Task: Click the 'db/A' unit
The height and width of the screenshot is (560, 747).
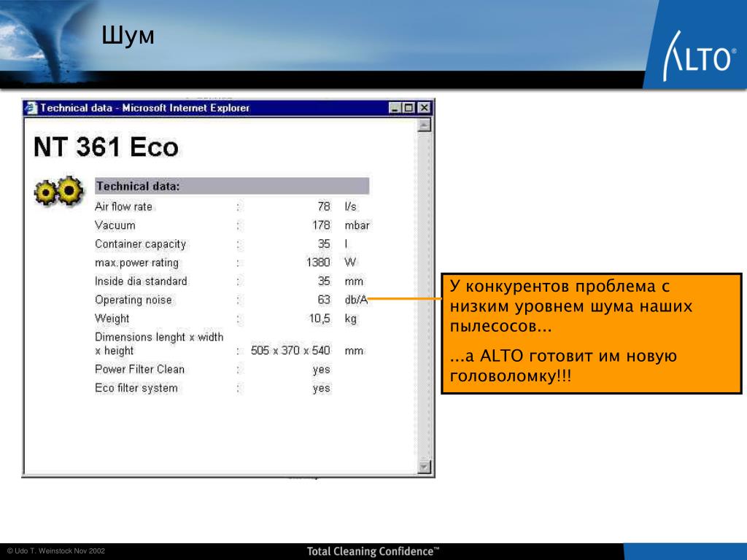Action: pyautogui.click(x=356, y=300)
